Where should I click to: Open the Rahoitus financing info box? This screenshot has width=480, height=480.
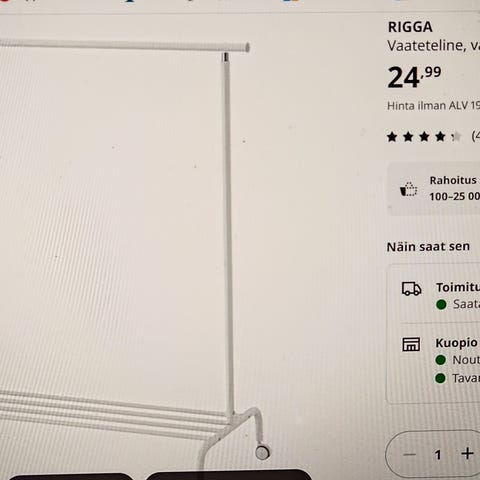click(434, 189)
